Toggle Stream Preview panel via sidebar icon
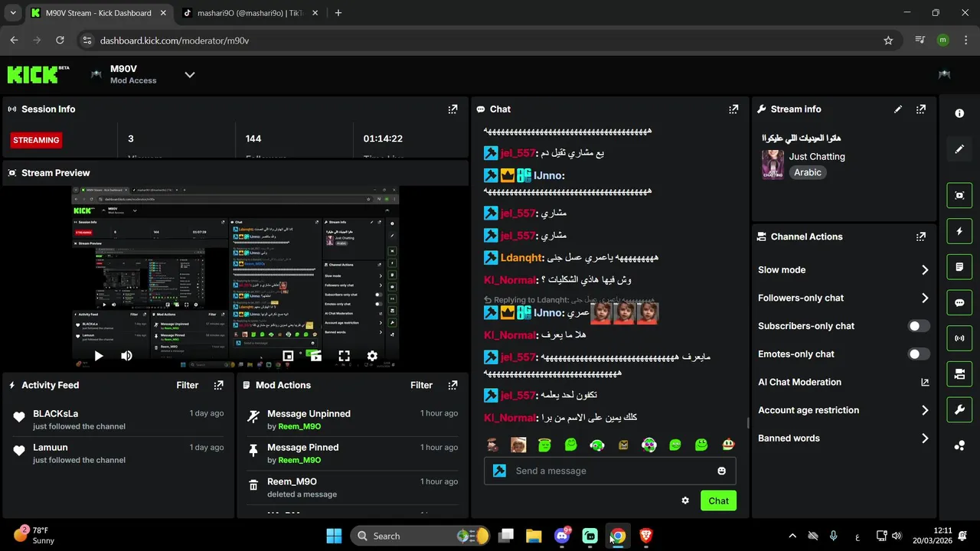The image size is (980, 551). 959,195
